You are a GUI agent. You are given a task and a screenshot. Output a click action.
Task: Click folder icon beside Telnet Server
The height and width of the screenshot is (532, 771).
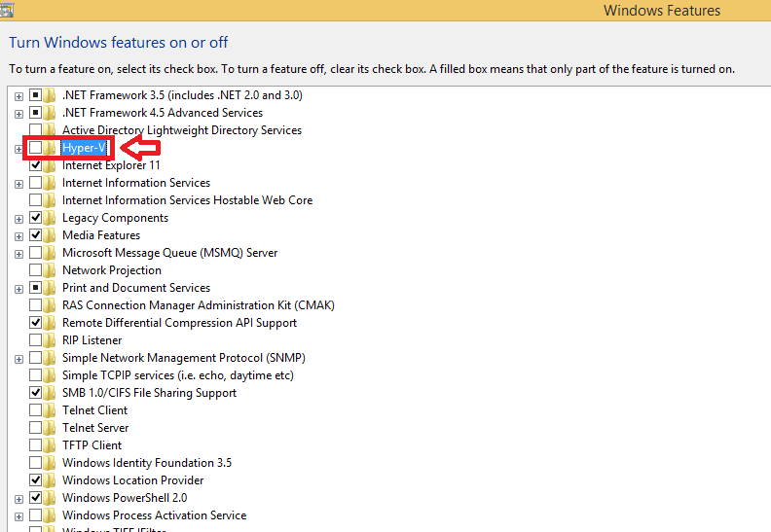(x=50, y=428)
